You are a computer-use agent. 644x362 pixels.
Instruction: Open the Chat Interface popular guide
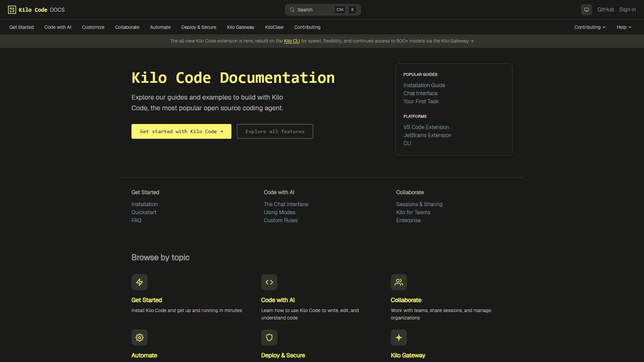pos(420,93)
